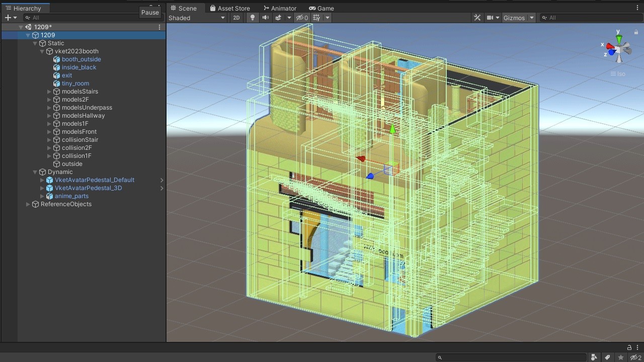Open VketAvatarPedestal_Default prefab via chevron
The image size is (644, 362).
click(162, 180)
